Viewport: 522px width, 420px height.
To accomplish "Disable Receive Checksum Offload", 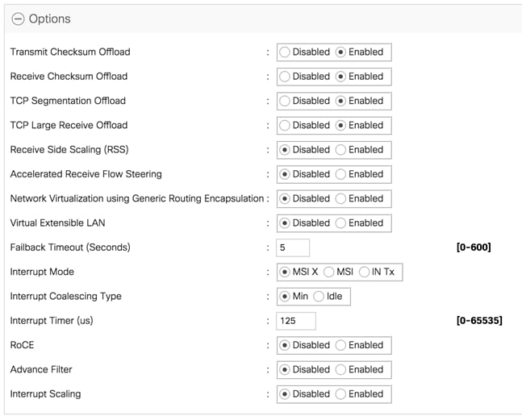I will 285,77.
